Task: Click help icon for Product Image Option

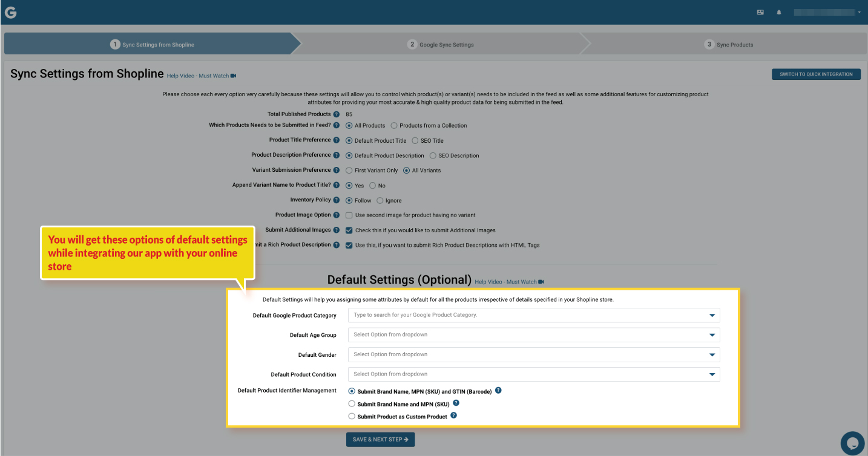Action: click(x=337, y=215)
